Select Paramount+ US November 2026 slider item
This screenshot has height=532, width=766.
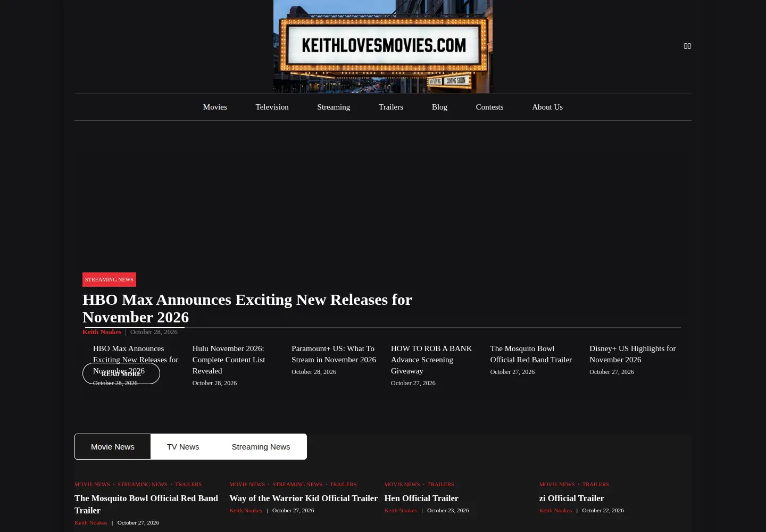click(x=334, y=354)
